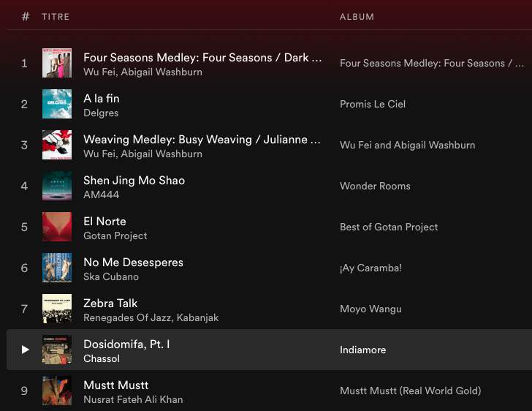Click track number 5
The width and height of the screenshot is (532, 411).
pos(24,227)
